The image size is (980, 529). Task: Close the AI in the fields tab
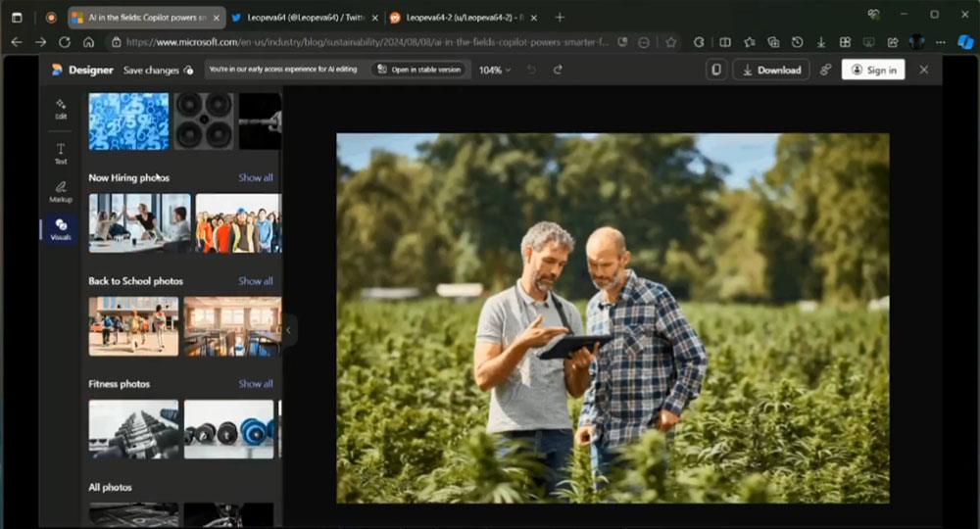[x=217, y=18]
